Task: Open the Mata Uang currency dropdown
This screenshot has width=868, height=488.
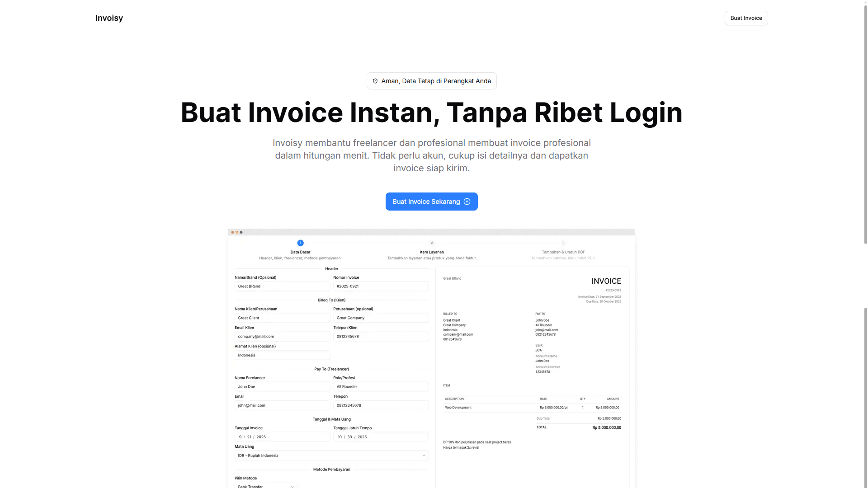Action: pyautogui.click(x=331, y=455)
